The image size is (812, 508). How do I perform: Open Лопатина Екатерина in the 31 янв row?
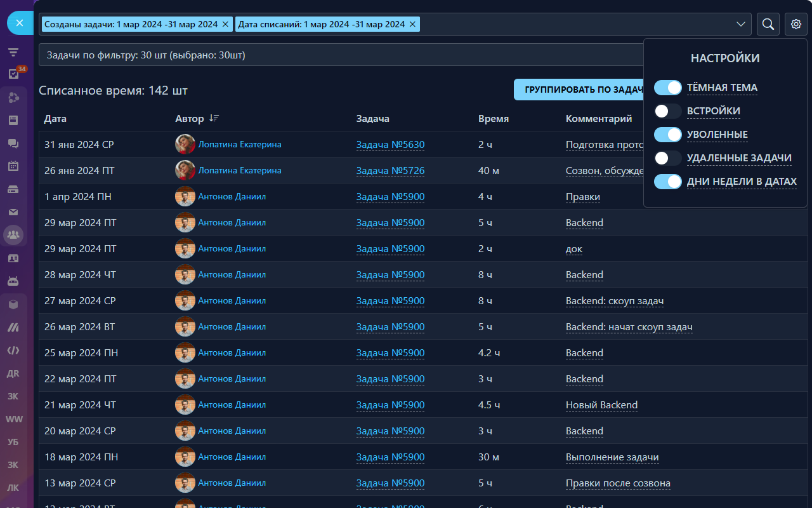point(240,145)
